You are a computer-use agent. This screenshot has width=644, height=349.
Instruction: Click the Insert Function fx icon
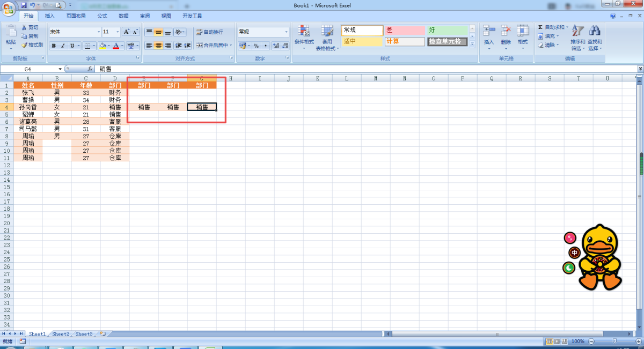tap(91, 69)
